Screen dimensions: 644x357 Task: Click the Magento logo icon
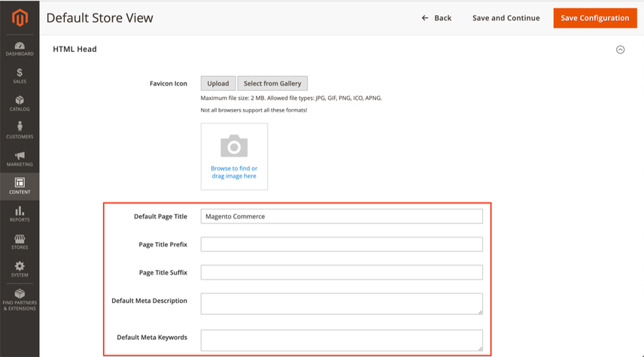20,17
